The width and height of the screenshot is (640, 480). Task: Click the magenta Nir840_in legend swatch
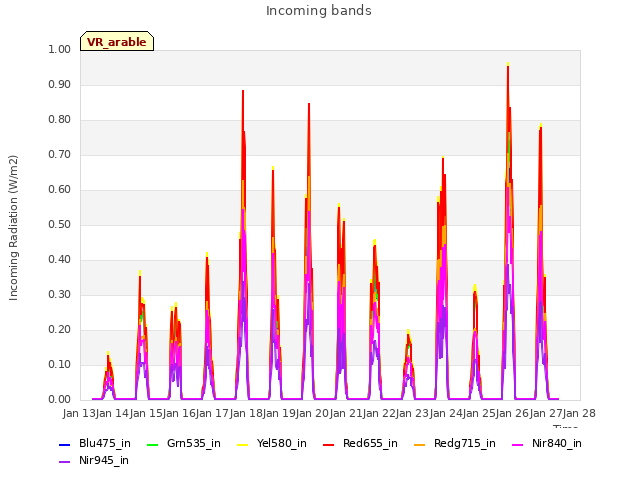pos(517,444)
